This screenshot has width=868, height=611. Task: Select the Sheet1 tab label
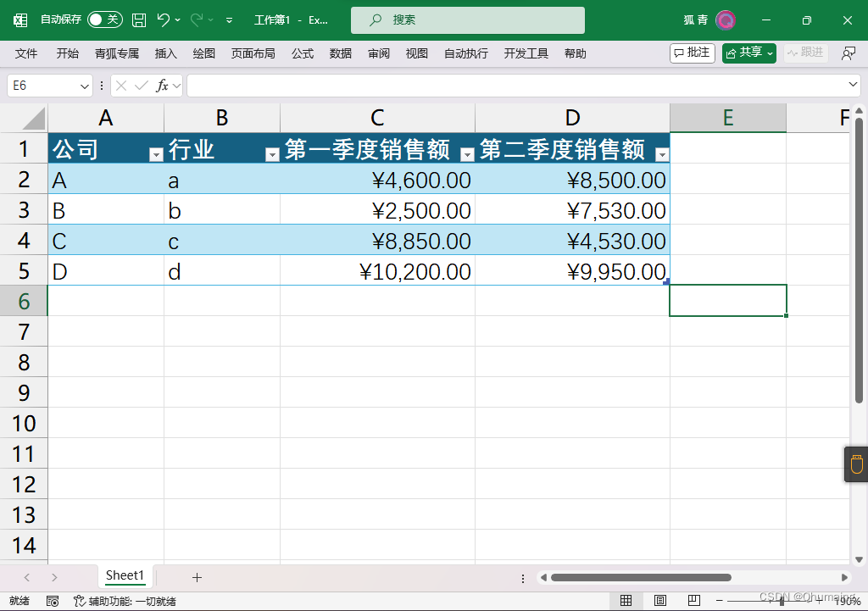pyautogui.click(x=125, y=575)
